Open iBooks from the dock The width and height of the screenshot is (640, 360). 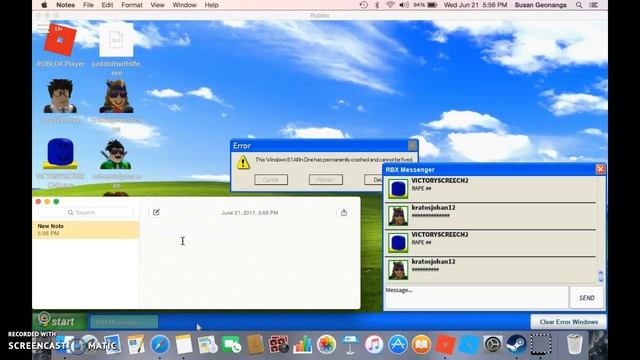coord(421,344)
